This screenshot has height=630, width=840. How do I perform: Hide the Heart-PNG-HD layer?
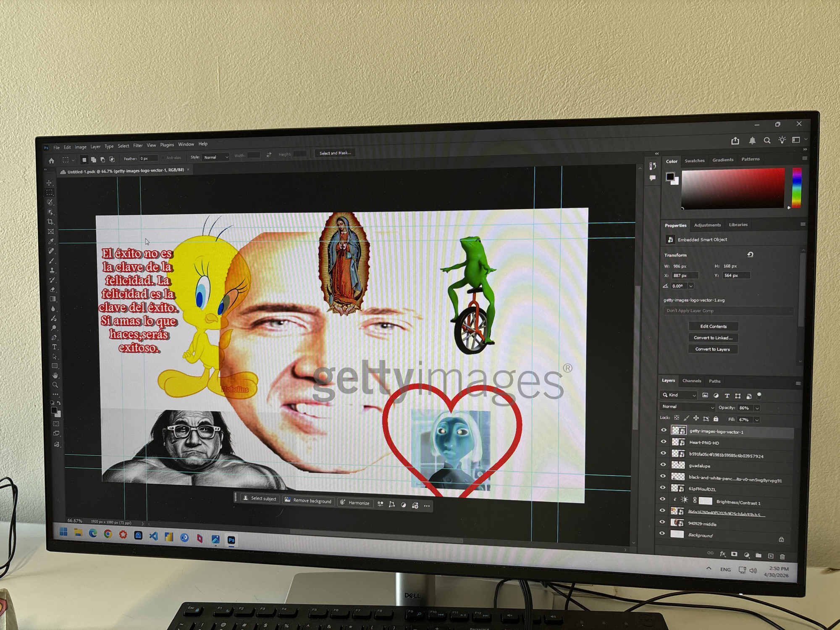664,441
